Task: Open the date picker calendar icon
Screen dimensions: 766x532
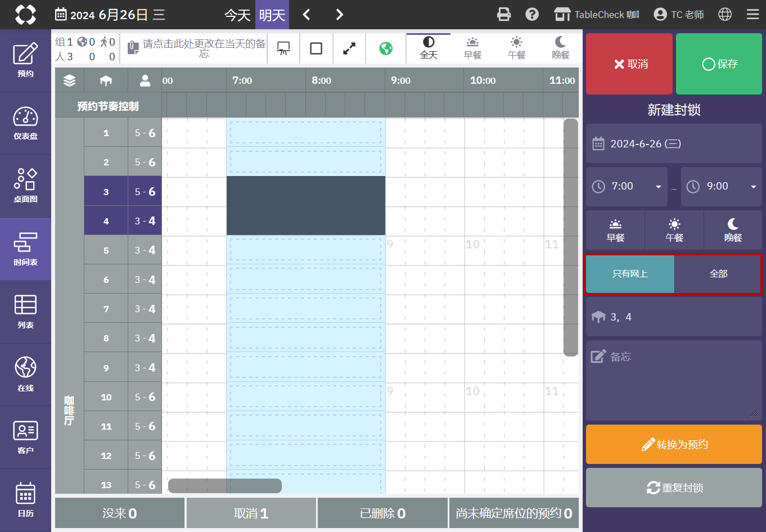Action: tap(61, 15)
